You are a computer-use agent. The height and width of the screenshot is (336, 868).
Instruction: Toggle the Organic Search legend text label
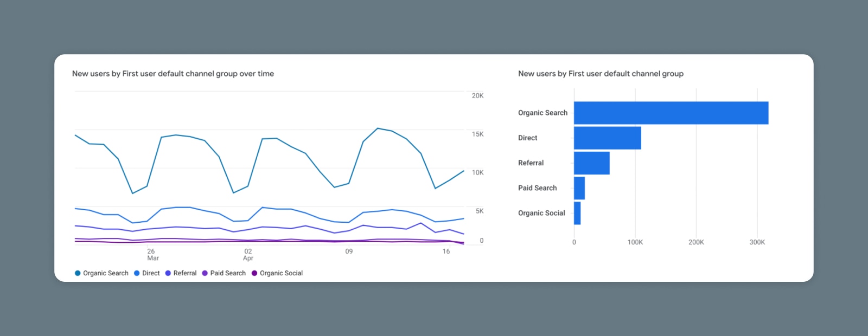tap(106, 273)
